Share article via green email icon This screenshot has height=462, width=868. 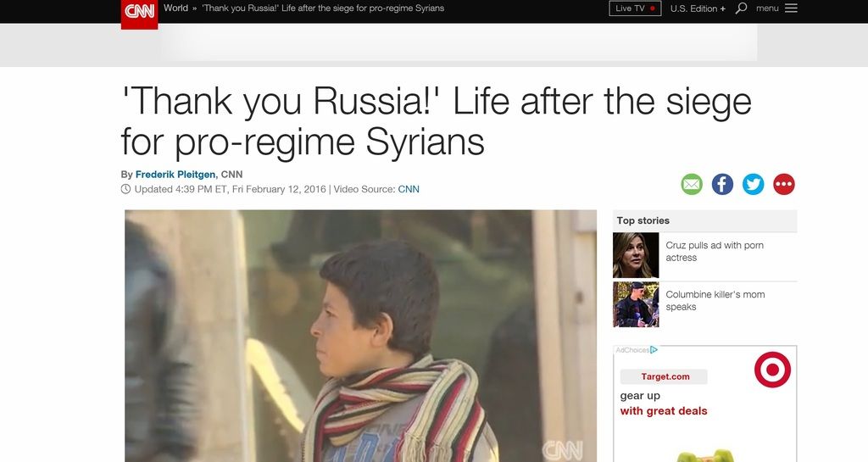(692, 184)
